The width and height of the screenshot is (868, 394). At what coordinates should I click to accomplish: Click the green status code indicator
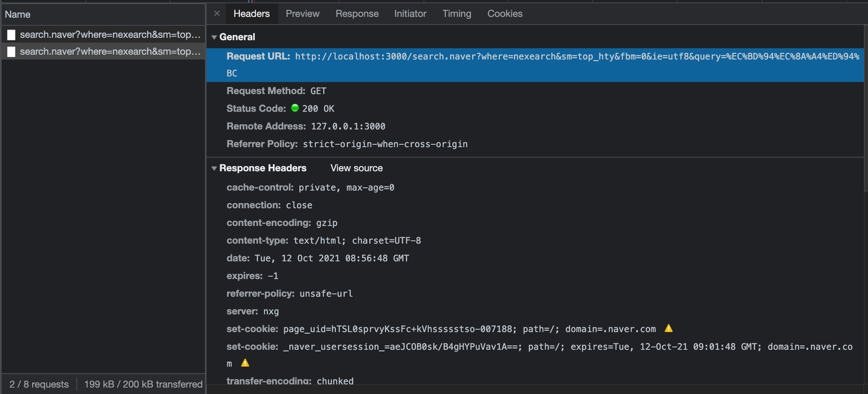pos(295,108)
